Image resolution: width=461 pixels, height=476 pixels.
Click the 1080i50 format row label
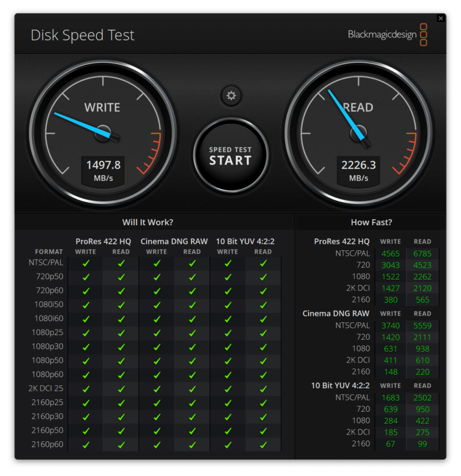(x=49, y=304)
